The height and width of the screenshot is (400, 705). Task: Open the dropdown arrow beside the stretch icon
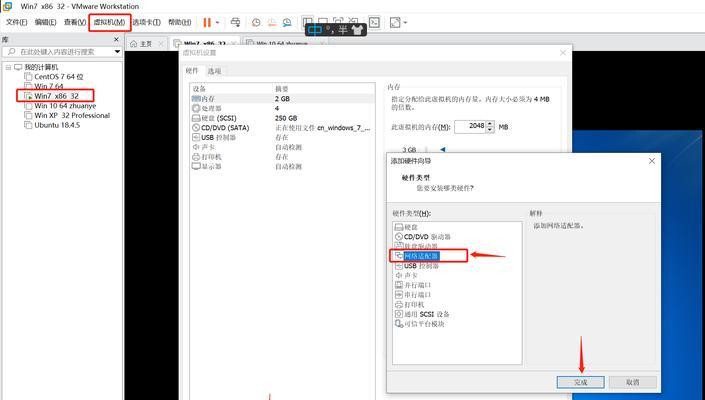tap(405, 22)
